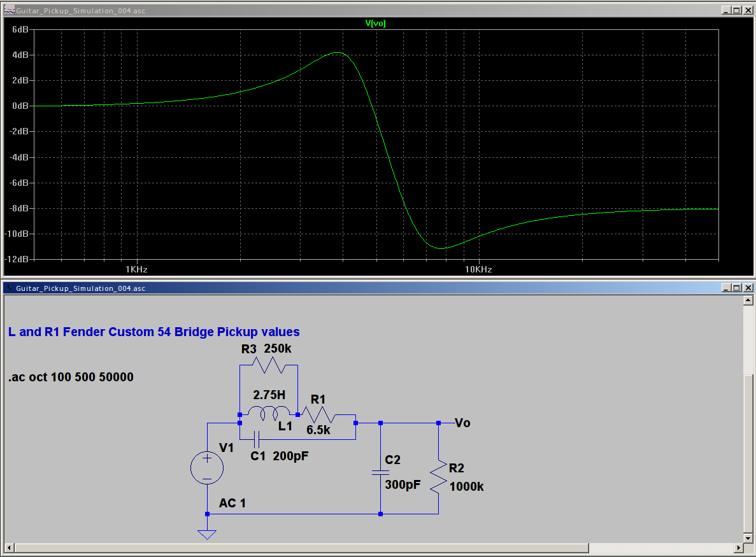
Task: Select resistor R3 symbol
Action: coord(269,365)
